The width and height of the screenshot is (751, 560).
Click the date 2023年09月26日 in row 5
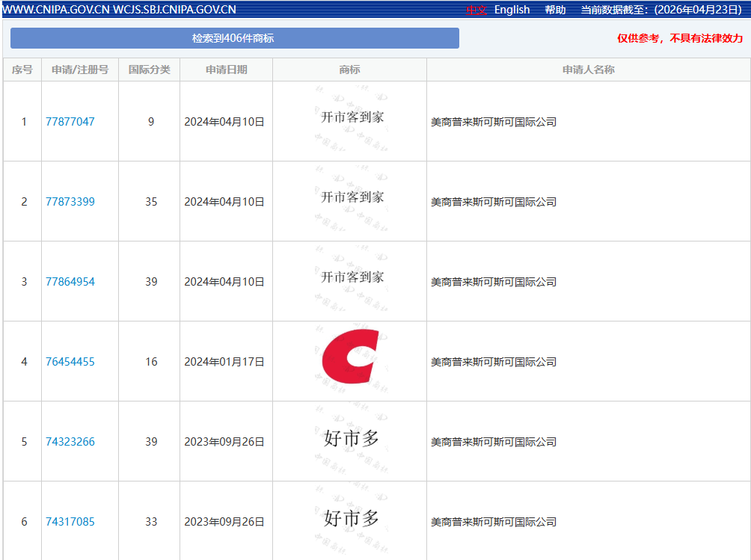(224, 442)
